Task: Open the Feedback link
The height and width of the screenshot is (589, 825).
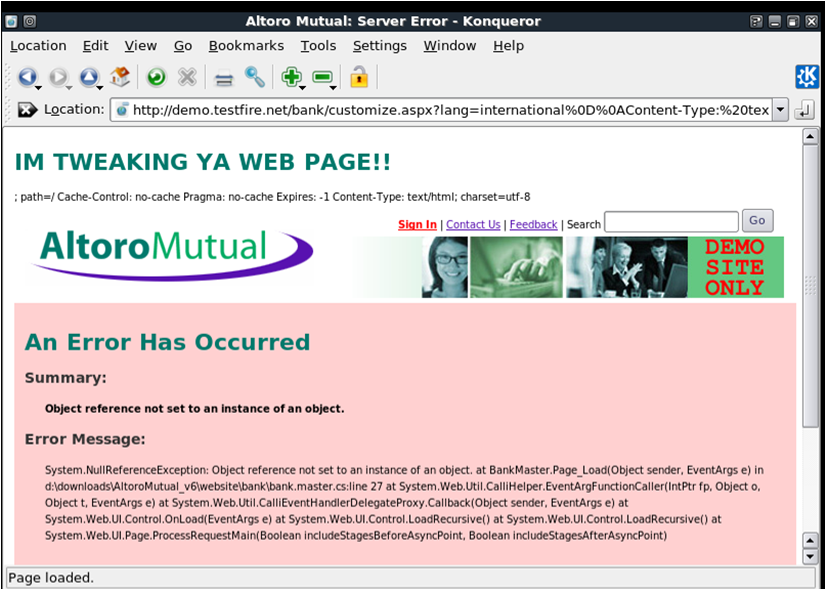Action: coord(534,224)
